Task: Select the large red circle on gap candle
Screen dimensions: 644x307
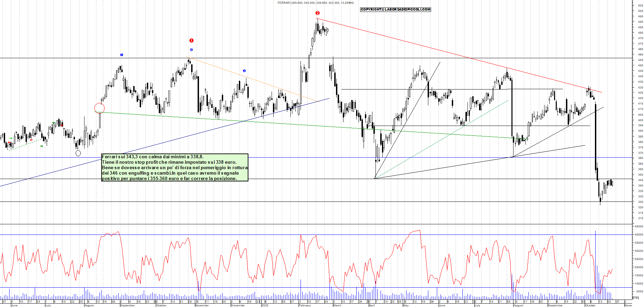Action: point(99,108)
